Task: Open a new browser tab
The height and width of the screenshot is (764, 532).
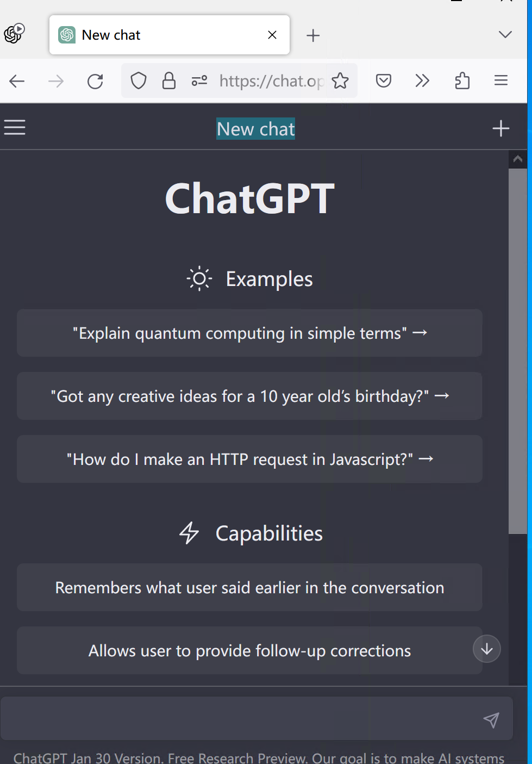Action: pos(313,35)
